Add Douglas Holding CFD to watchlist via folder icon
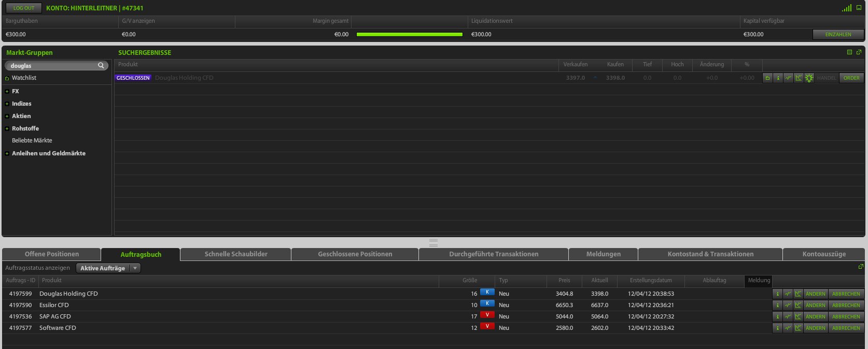 pos(767,78)
